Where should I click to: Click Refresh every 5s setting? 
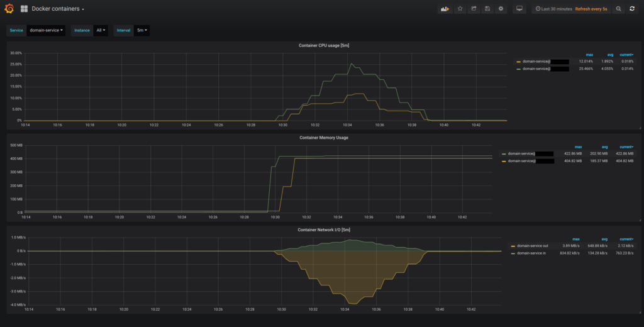(x=591, y=9)
